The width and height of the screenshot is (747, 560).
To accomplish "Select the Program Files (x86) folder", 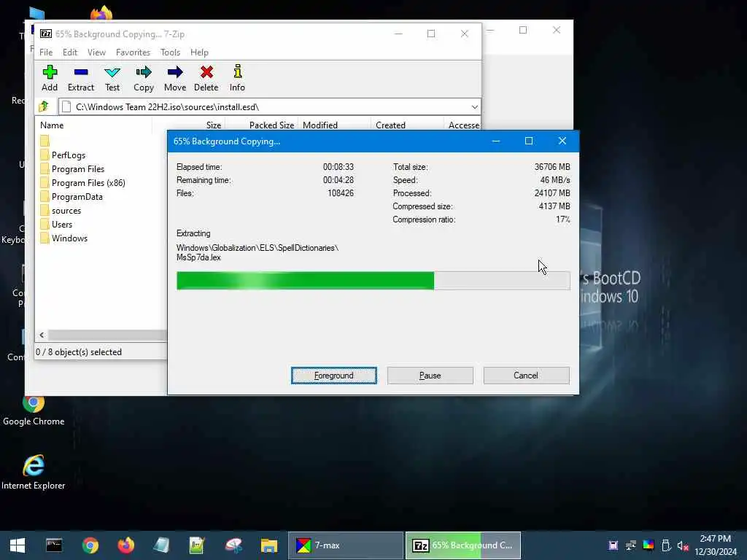I will [x=88, y=183].
